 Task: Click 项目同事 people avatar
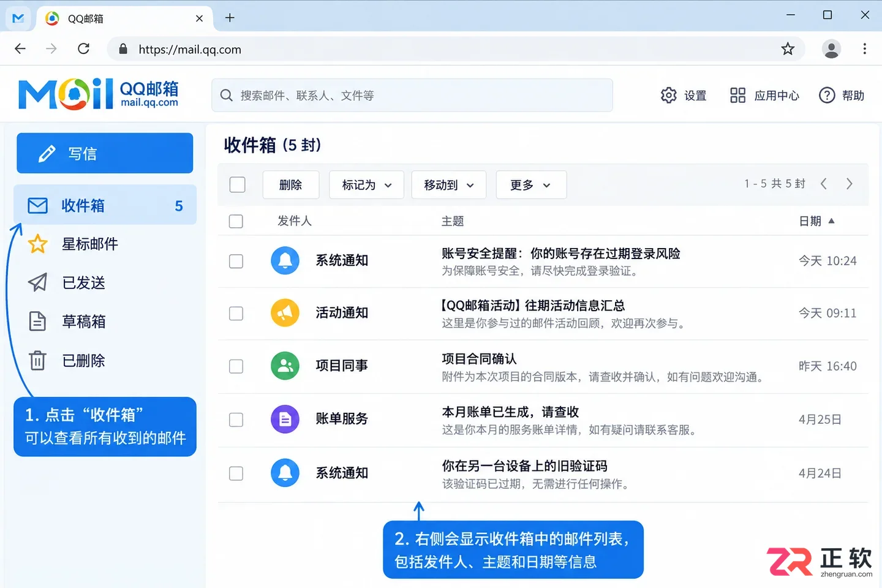(285, 366)
